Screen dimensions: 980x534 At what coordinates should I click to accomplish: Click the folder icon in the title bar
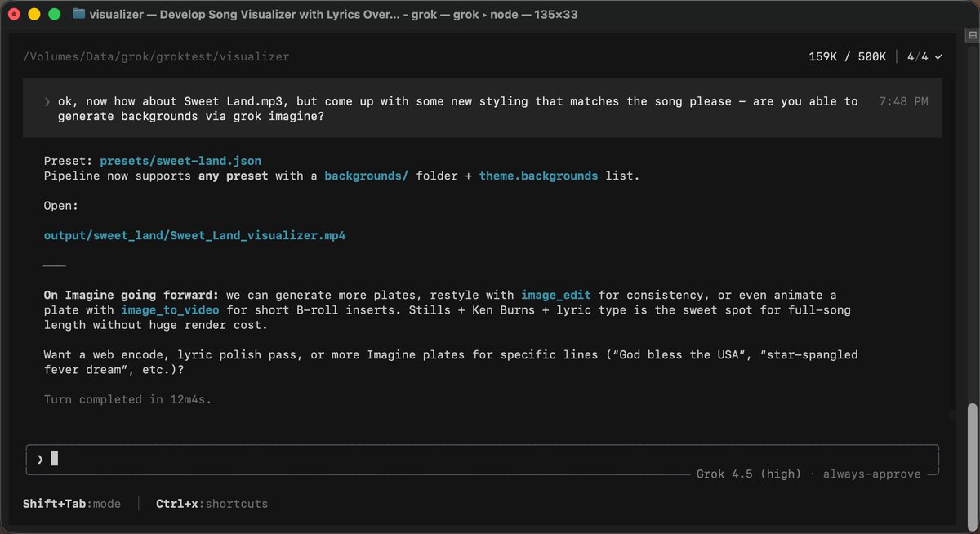pos(78,14)
